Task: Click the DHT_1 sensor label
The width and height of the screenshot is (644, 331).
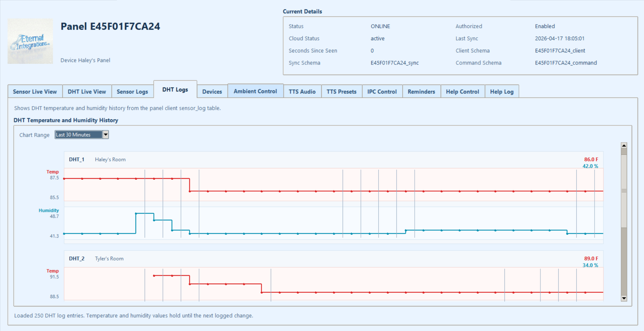Action: pos(77,159)
